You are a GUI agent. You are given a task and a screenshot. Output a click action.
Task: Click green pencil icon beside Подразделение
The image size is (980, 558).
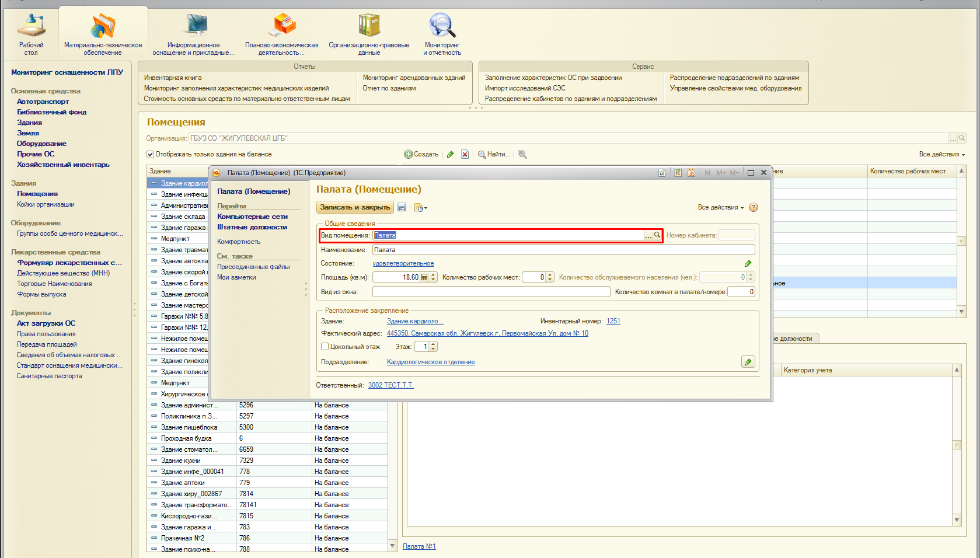(748, 362)
